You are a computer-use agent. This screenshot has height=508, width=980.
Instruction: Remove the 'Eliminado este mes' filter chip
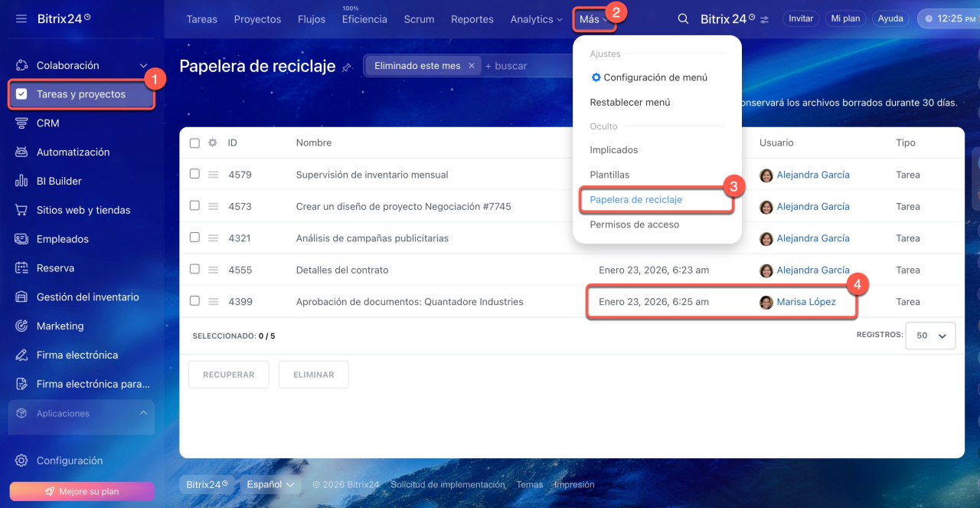coord(472,66)
